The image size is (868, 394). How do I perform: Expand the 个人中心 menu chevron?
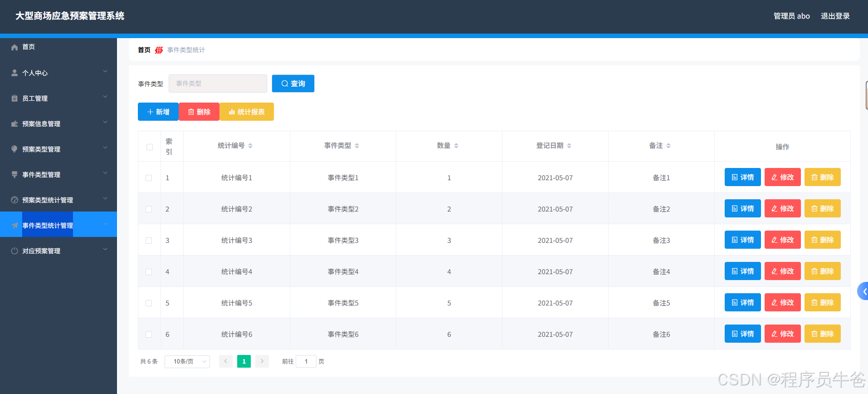105,71
